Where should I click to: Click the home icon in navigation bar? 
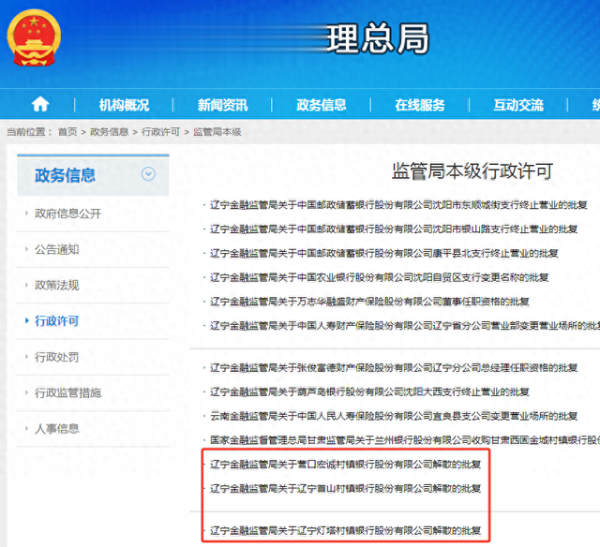(x=40, y=104)
